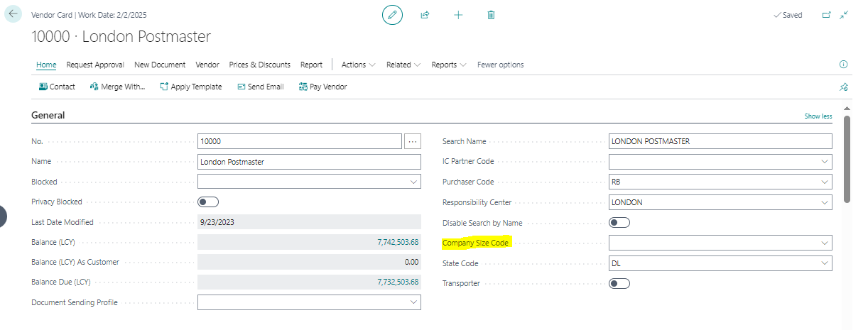Click the Saved status indicator
This screenshot has height=330, width=868.
pyautogui.click(x=788, y=15)
